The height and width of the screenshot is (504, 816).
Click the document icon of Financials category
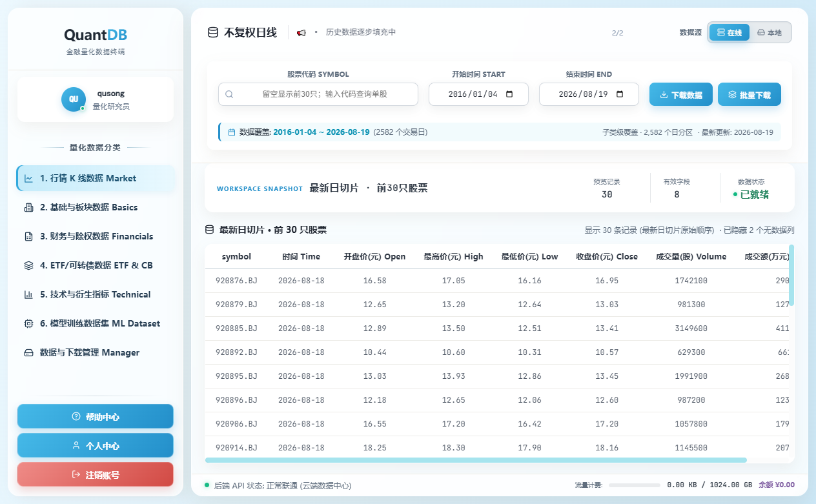click(x=28, y=237)
